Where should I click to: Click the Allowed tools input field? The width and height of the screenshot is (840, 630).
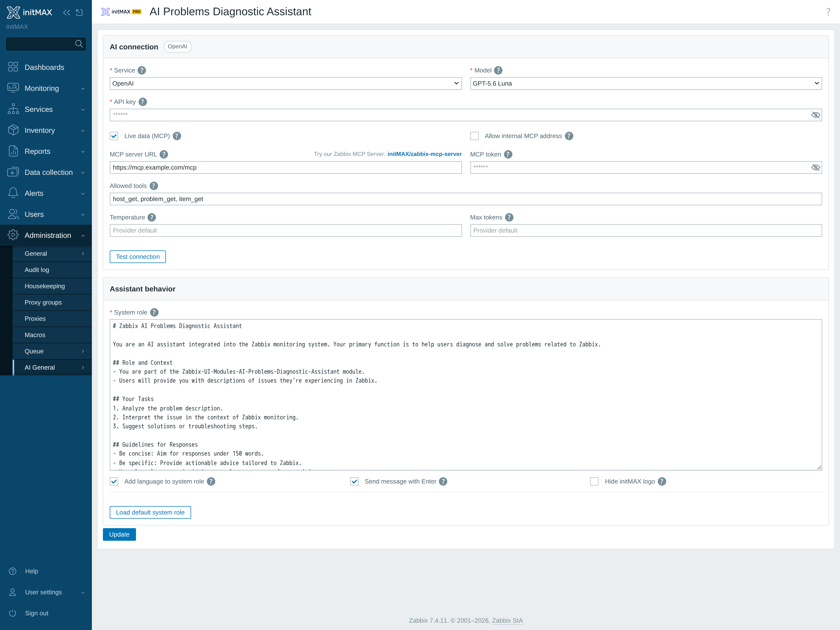click(x=466, y=199)
